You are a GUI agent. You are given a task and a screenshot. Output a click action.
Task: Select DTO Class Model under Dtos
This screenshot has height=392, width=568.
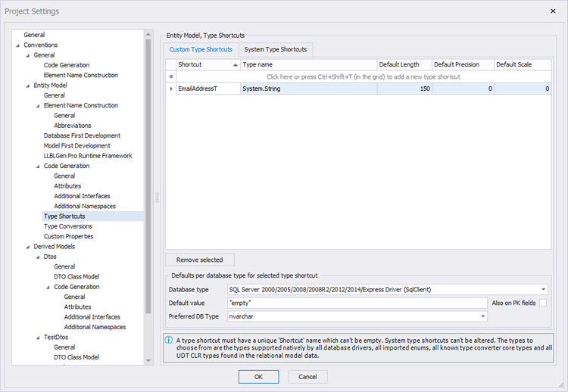76,277
